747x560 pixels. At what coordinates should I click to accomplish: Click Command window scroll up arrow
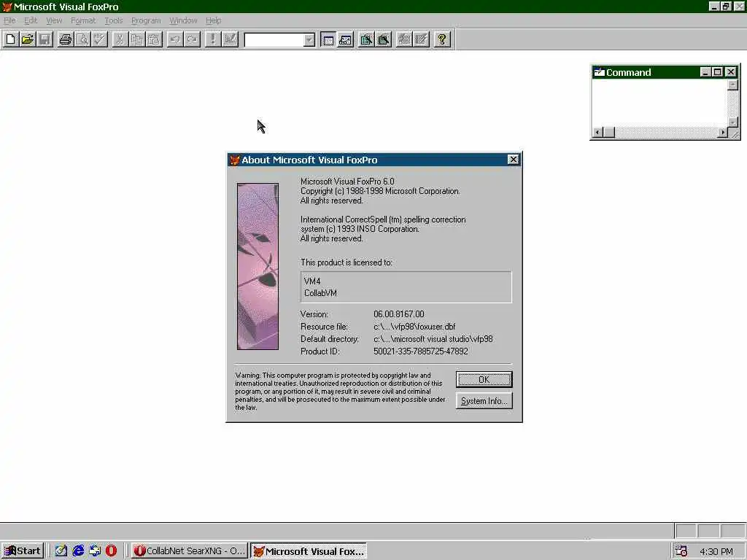coord(732,85)
